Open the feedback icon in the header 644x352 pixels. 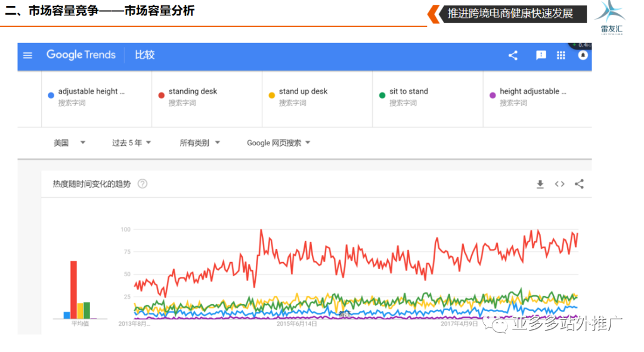coord(541,55)
